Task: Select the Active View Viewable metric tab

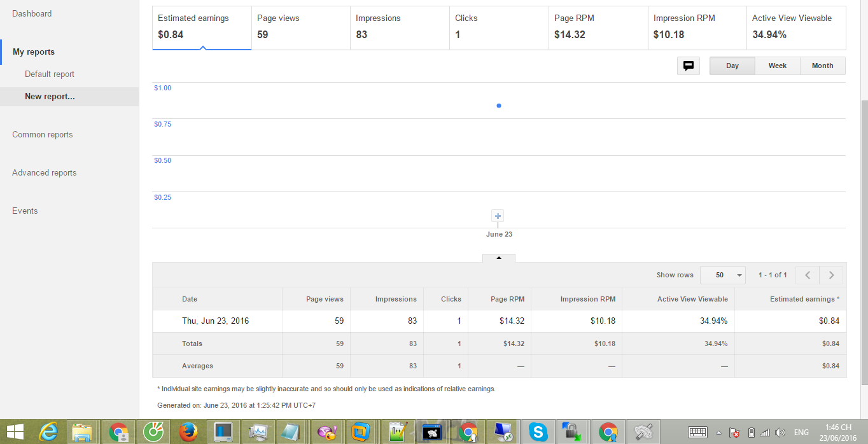Action: tap(797, 27)
